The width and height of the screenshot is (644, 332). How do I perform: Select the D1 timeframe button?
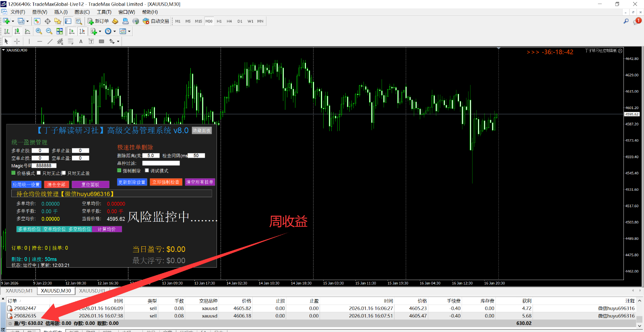tap(239, 21)
